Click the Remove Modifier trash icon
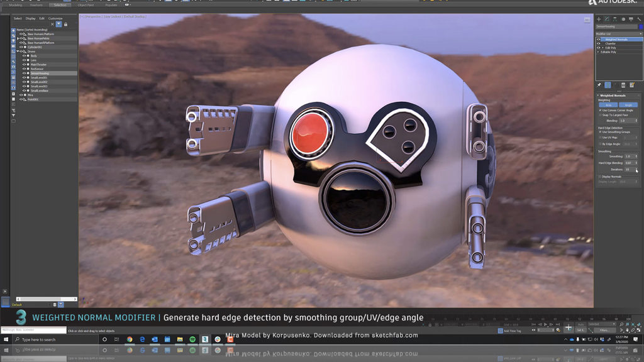Viewport: 644px width, 362px height. (x=623, y=84)
